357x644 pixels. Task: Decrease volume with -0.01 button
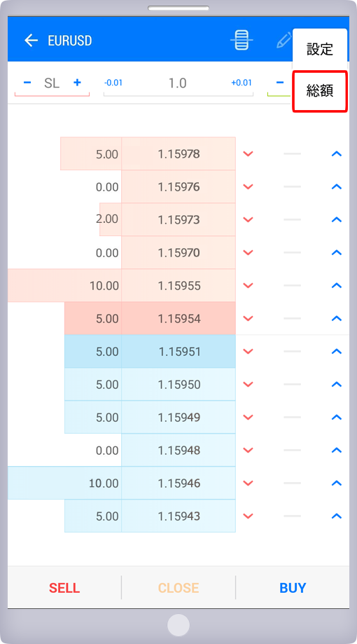[x=113, y=83]
